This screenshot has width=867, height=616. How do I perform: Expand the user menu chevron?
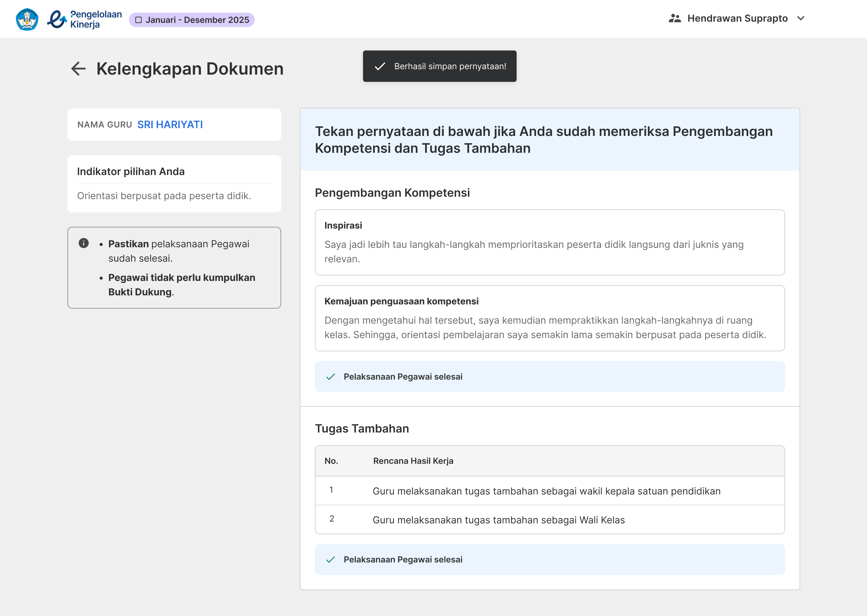[800, 18]
